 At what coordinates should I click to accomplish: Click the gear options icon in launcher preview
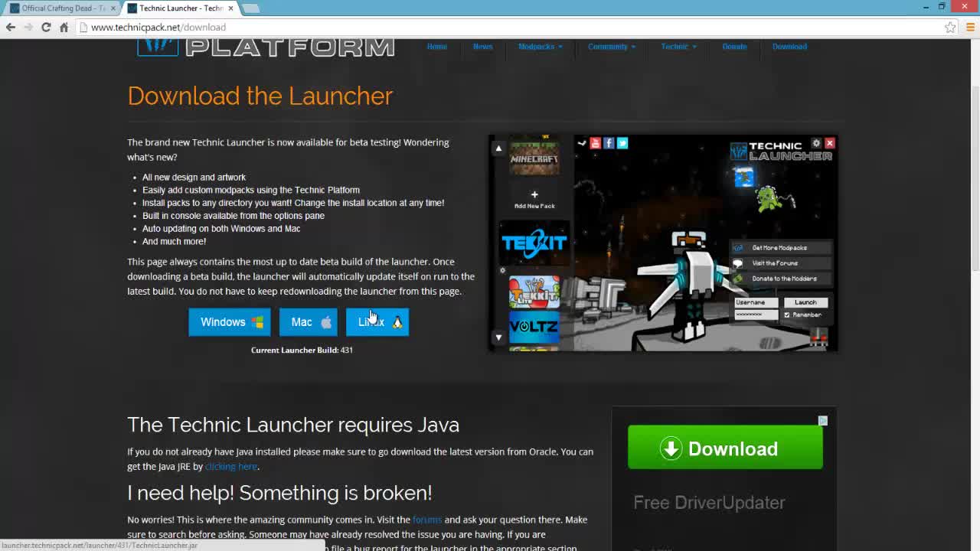[816, 143]
